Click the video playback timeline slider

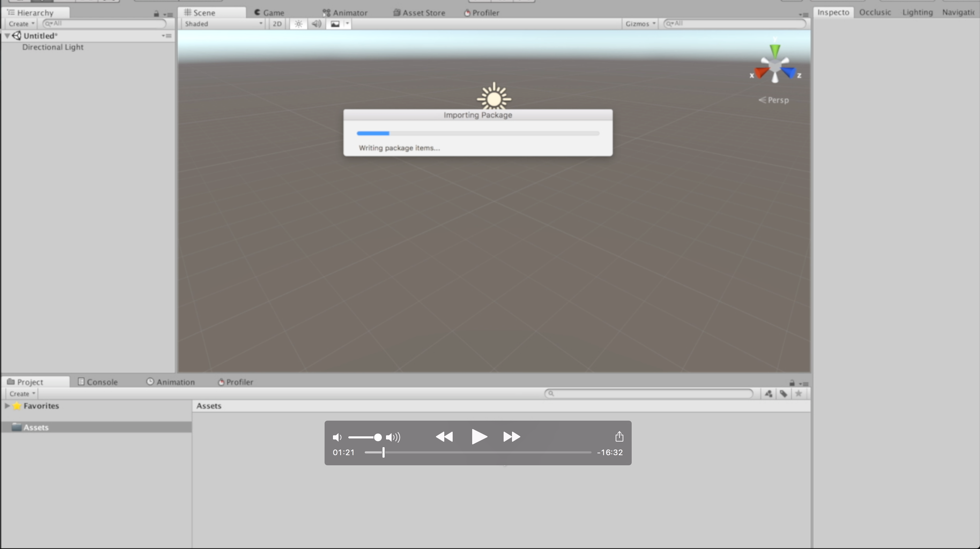click(x=384, y=452)
